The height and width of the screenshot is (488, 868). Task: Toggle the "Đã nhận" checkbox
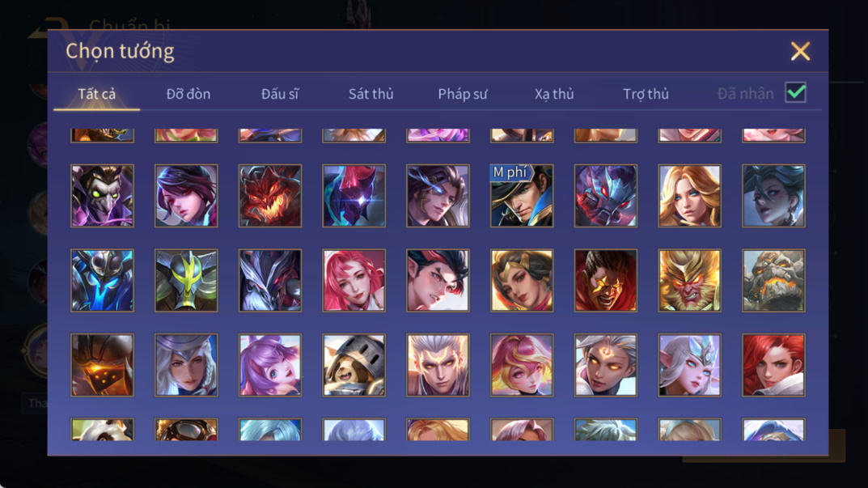tap(795, 92)
